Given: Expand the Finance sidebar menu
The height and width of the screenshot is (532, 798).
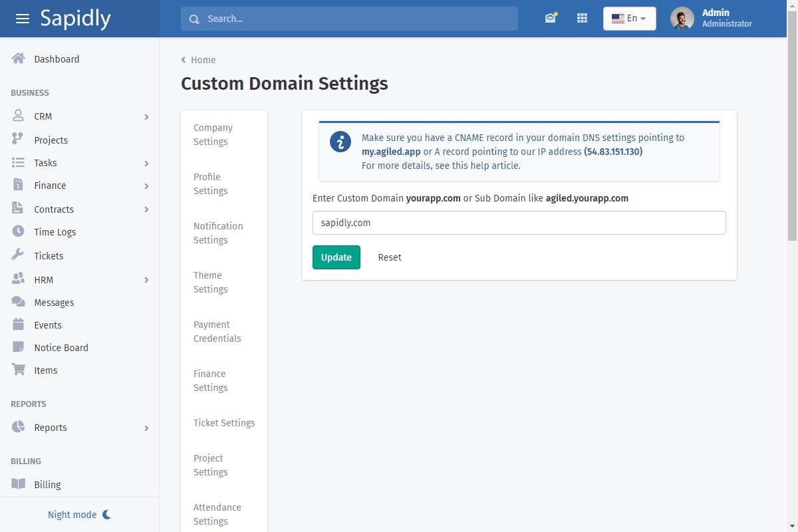Looking at the screenshot, I should (x=146, y=186).
